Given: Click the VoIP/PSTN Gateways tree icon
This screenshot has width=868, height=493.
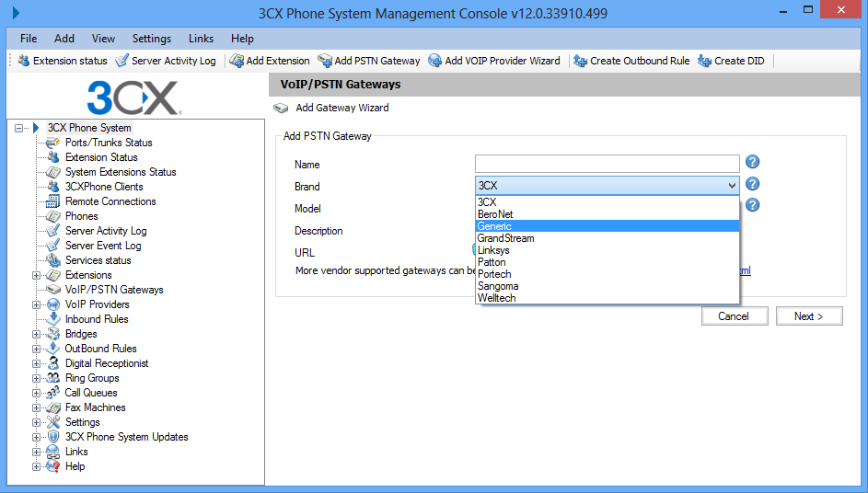Looking at the screenshot, I should 53,290.
